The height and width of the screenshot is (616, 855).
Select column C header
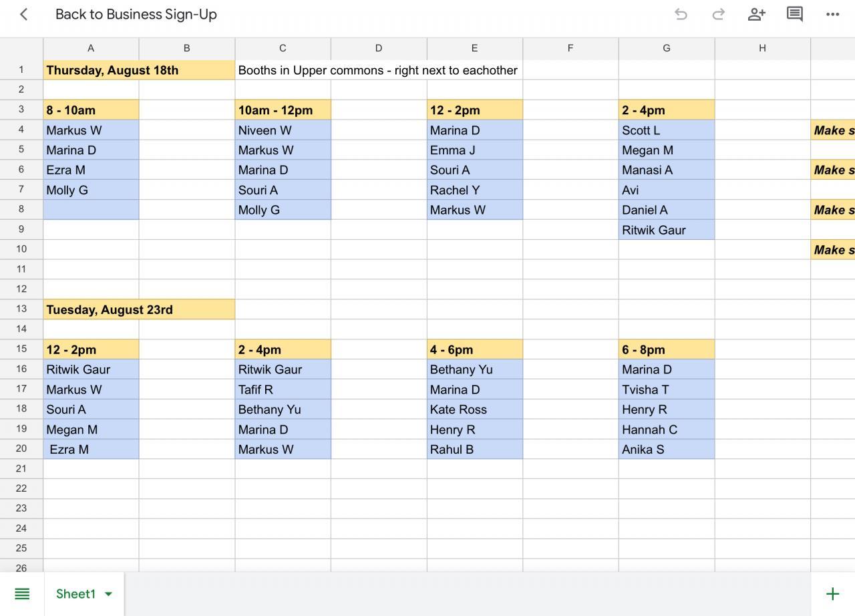(x=283, y=48)
